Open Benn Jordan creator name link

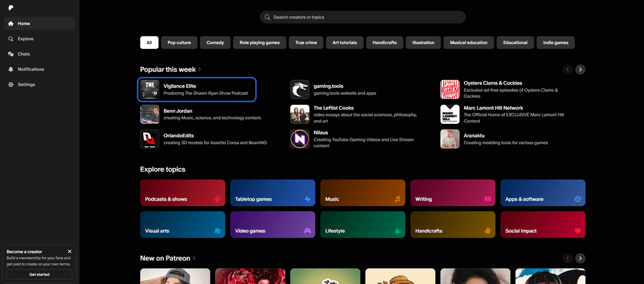[178, 111]
